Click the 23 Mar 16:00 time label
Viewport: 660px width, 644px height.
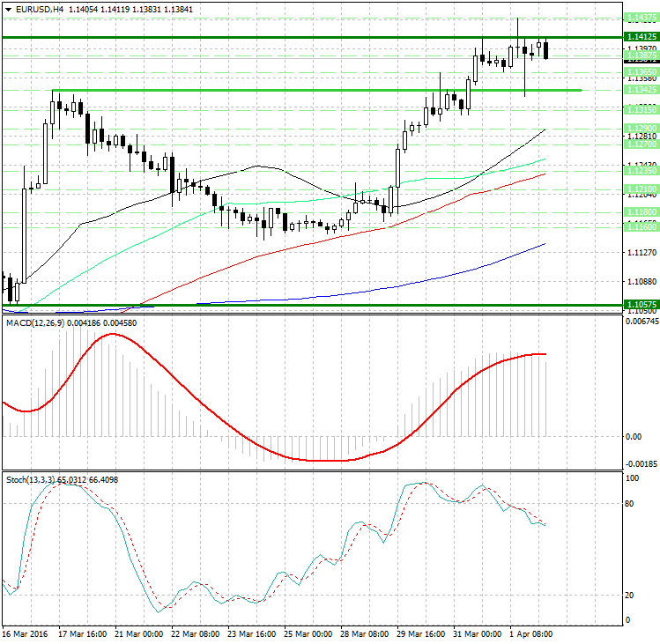[x=251, y=634]
